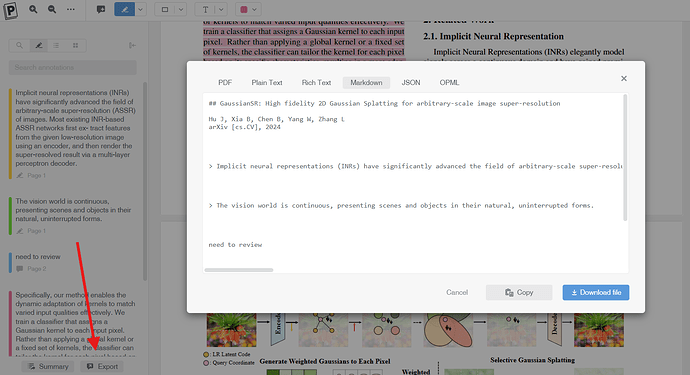Click the export preview vertical scrollbar
The height and width of the screenshot is (375, 690).
click(625, 157)
